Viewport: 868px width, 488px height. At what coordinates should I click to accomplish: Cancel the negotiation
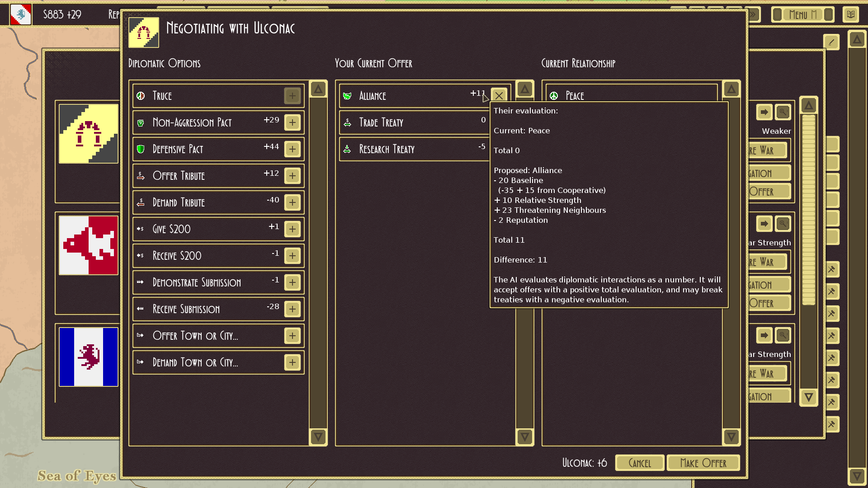coord(640,463)
